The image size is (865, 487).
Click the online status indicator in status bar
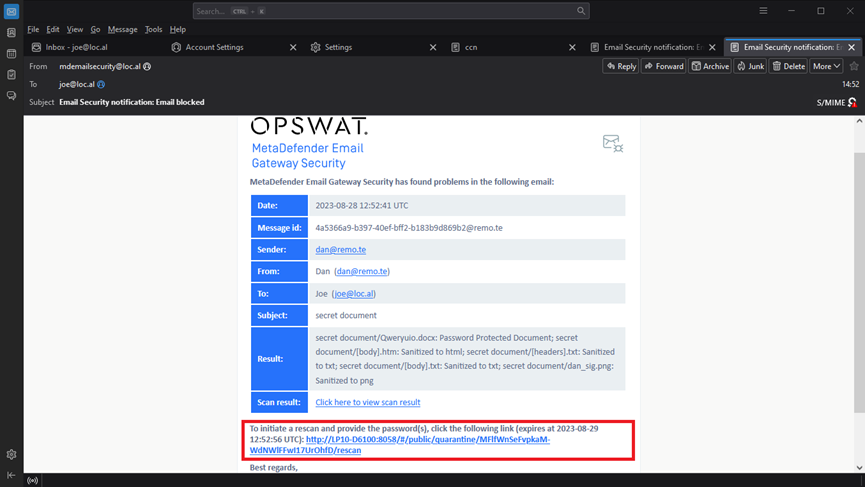(33, 480)
